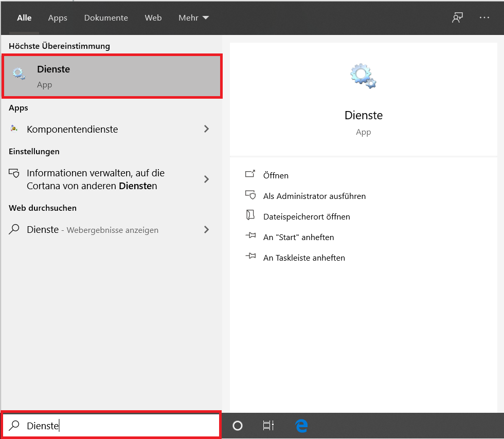Launch Microsoft Edge from taskbar
504x439 pixels.
[x=301, y=426]
